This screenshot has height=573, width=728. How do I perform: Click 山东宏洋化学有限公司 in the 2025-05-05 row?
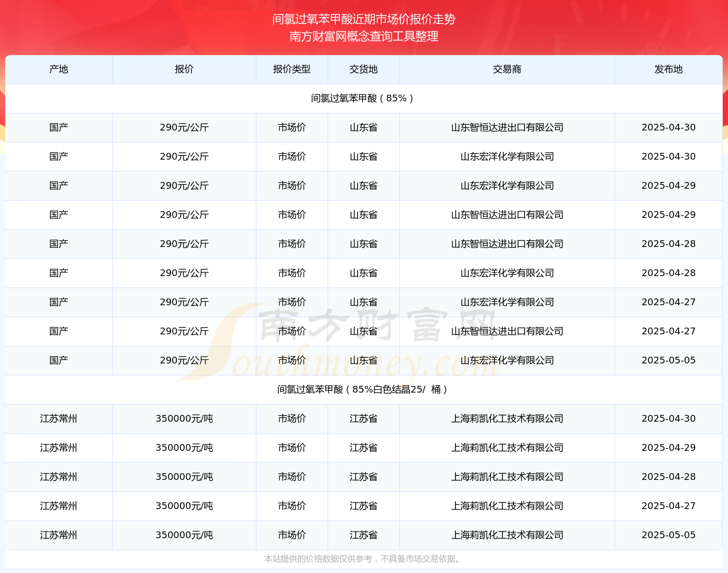tap(507, 360)
